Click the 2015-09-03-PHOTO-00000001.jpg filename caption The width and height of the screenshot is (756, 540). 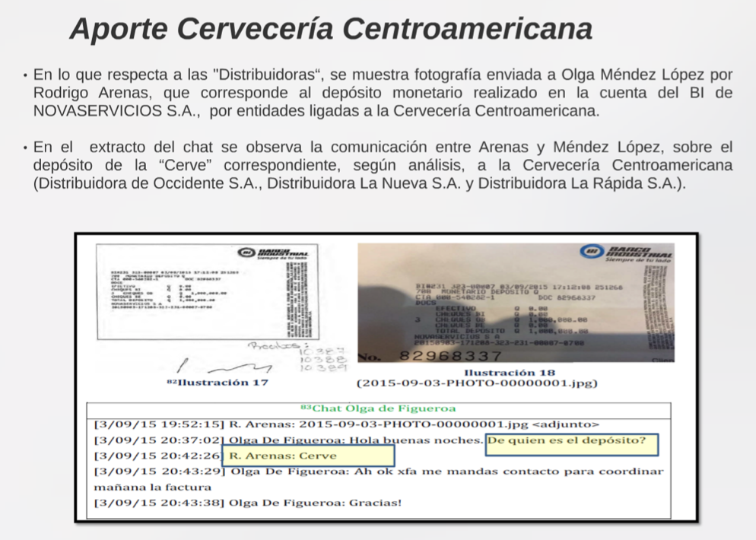point(477,383)
